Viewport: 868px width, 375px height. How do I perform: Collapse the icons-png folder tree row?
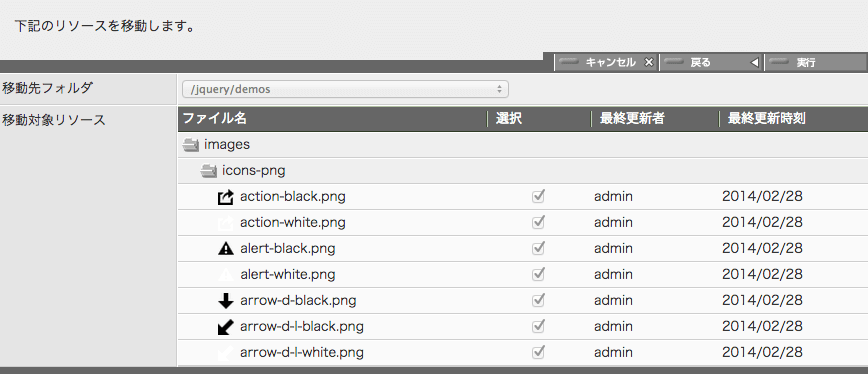[523, 171]
